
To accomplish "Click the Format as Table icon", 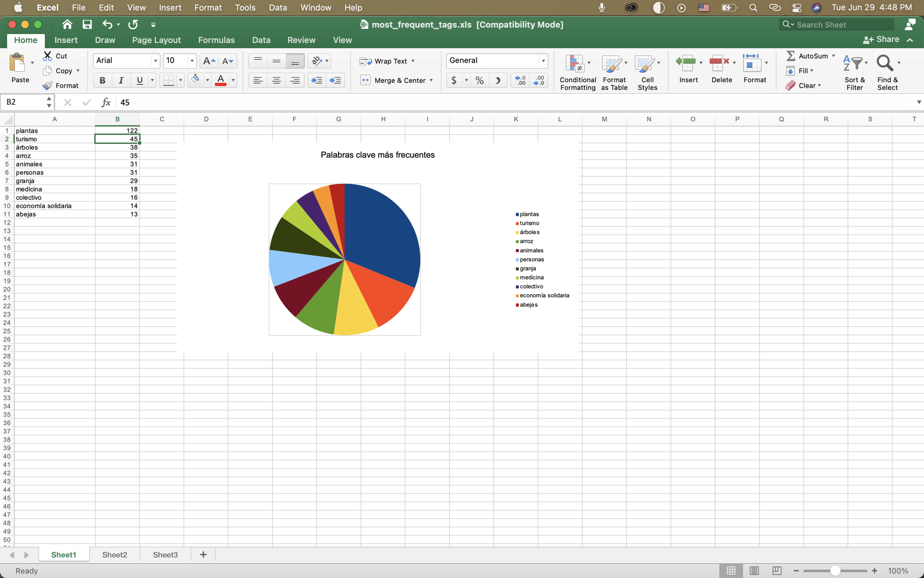I will (613, 72).
